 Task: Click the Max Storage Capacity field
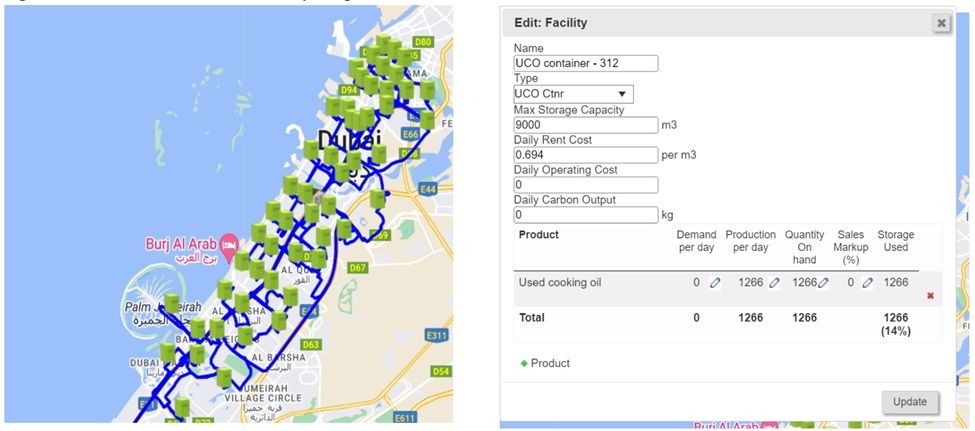click(x=586, y=124)
